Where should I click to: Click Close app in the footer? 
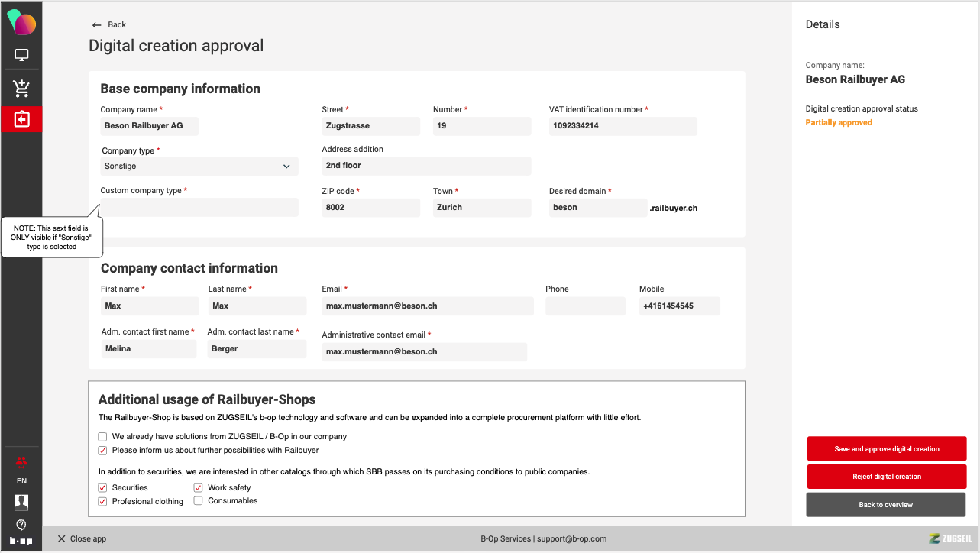pyautogui.click(x=82, y=539)
